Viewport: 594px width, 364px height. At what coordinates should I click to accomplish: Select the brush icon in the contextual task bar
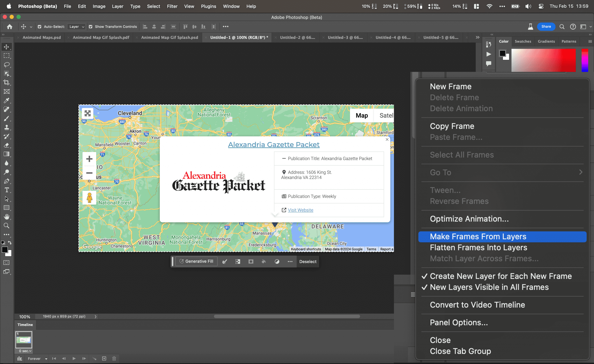coord(225,261)
